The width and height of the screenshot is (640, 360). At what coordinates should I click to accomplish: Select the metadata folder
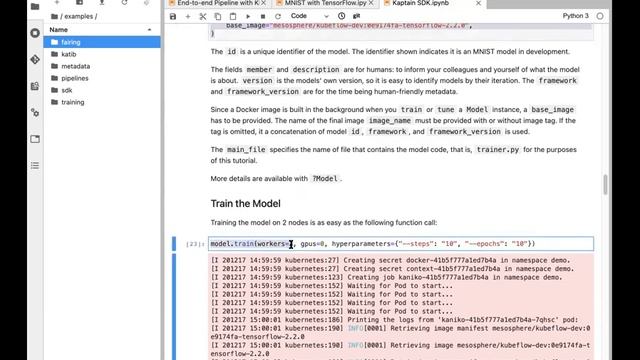tap(102, 66)
